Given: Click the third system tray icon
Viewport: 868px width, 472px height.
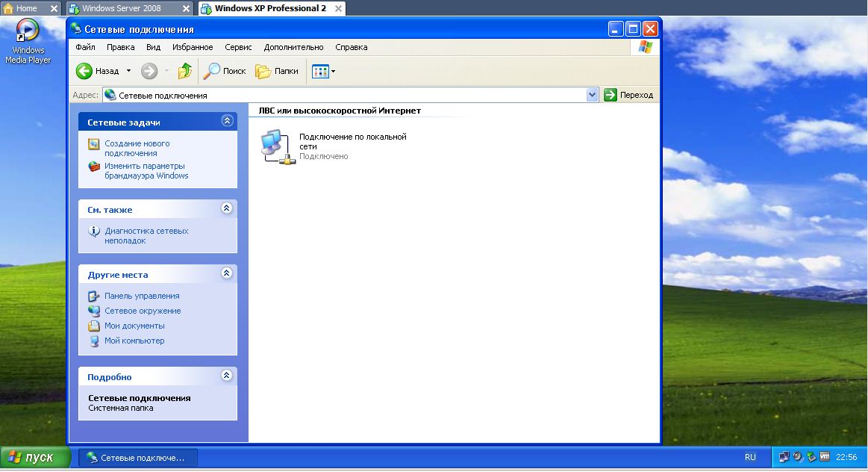Looking at the screenshot, I should pos(811,457).
